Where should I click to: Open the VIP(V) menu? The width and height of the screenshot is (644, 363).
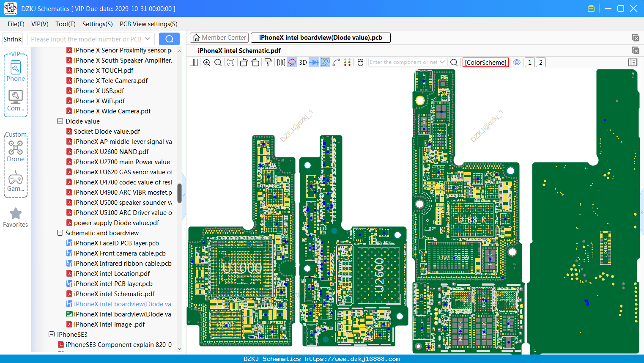point(40,24)
